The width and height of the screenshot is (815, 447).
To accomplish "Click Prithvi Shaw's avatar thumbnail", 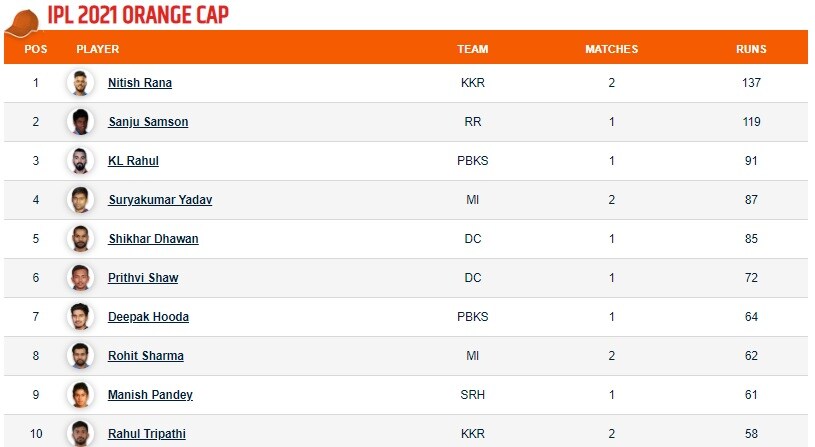I will 80,278.
